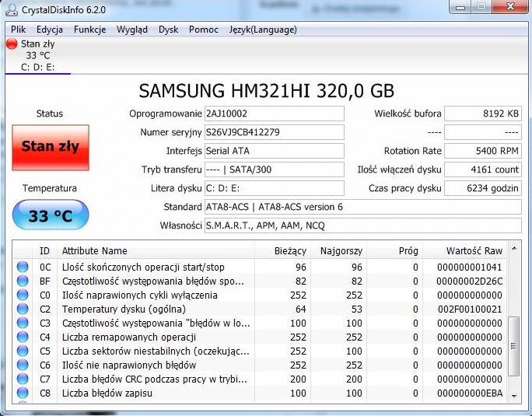Select the row 'Temperatury dysku (ogólna)'
The height and width of the screenshot is (416, 532).
tap(260, 309)
